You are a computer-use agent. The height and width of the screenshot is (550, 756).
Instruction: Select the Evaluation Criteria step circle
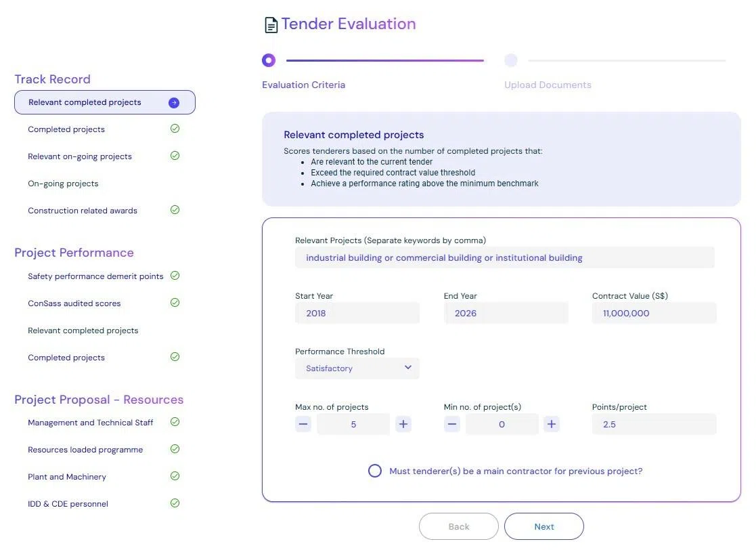pos(269,61)
